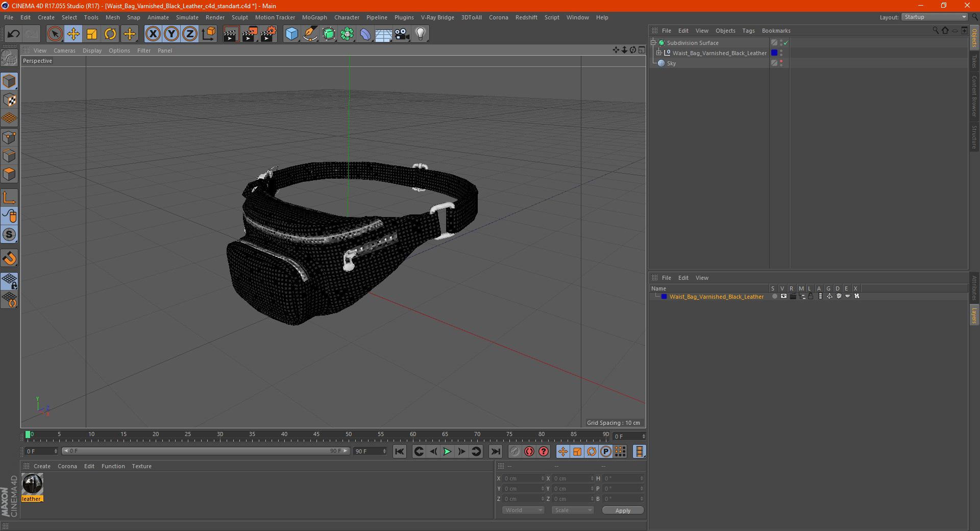Expand Waist_Bag_Varnished_Black_Leather object
Image resolution: width=980 pixels, height=531 pixels.
point(658,53)
